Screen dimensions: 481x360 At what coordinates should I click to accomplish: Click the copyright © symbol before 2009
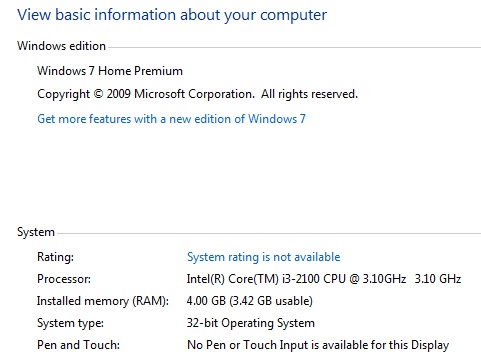(98, 94)
